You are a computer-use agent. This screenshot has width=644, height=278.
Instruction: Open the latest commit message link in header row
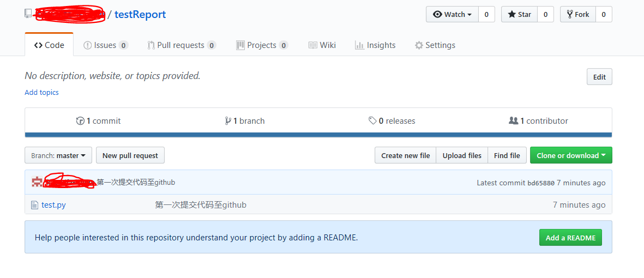click(x=136, y=182)
